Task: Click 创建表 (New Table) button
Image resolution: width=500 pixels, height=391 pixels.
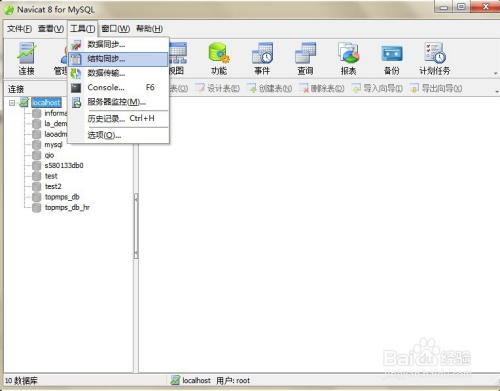Action: point(269,88)
